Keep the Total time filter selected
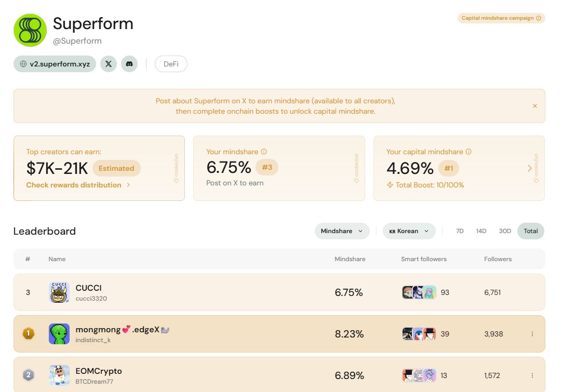Image resolution: width=576 pixels, height=392 pixels. (x=530, y=231)
